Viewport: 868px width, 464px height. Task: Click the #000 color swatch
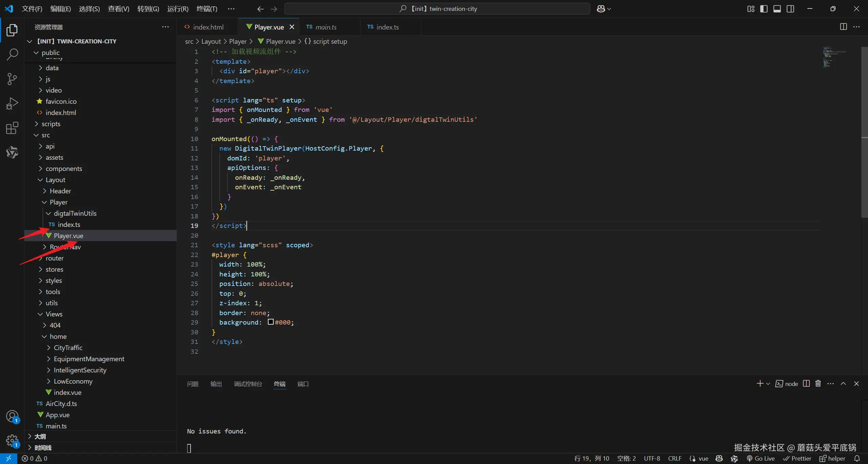tap(271, 322)
